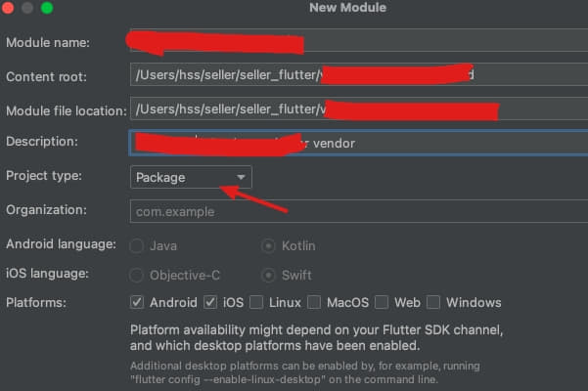
Task: Check the Web platform checkbox
Action: 382,302
